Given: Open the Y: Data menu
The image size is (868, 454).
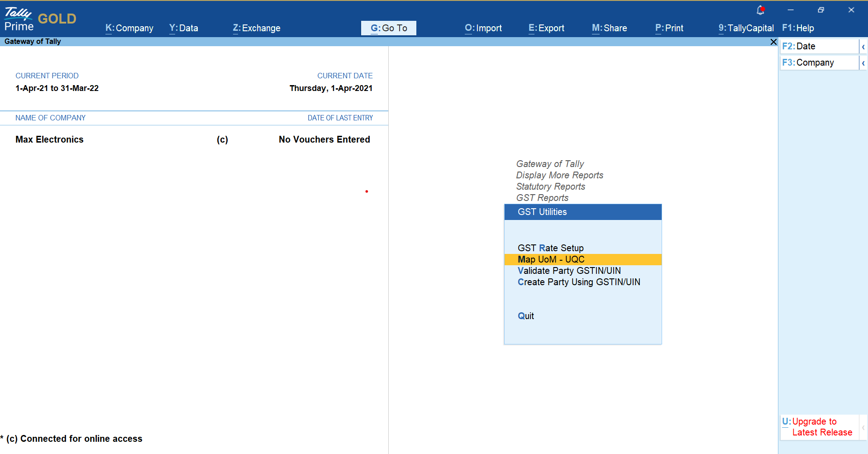Looking at the screenshot, I should pyautogui.click(x=183, y=28).
